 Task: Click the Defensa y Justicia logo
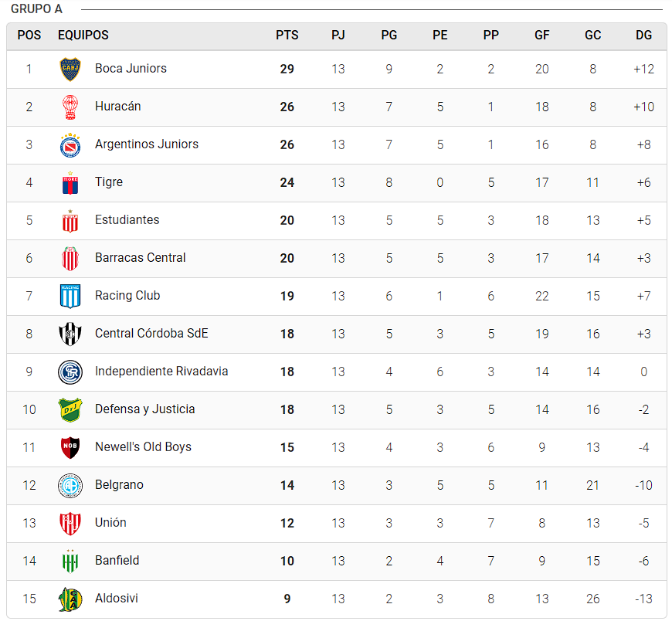70,409
